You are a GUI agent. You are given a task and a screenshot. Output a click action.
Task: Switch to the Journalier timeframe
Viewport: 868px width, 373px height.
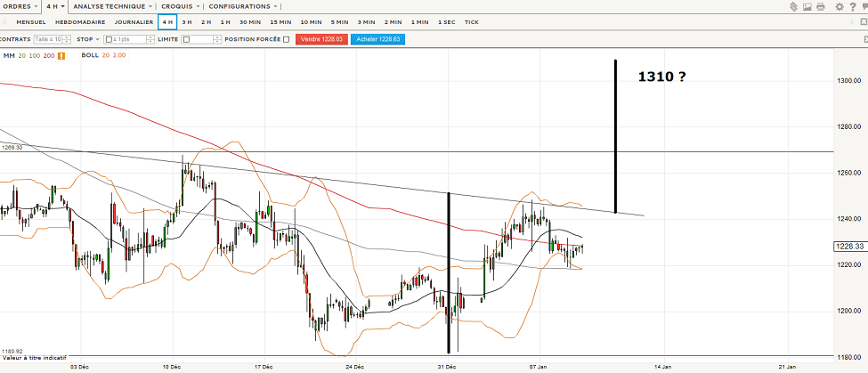(x=134, y=22)
